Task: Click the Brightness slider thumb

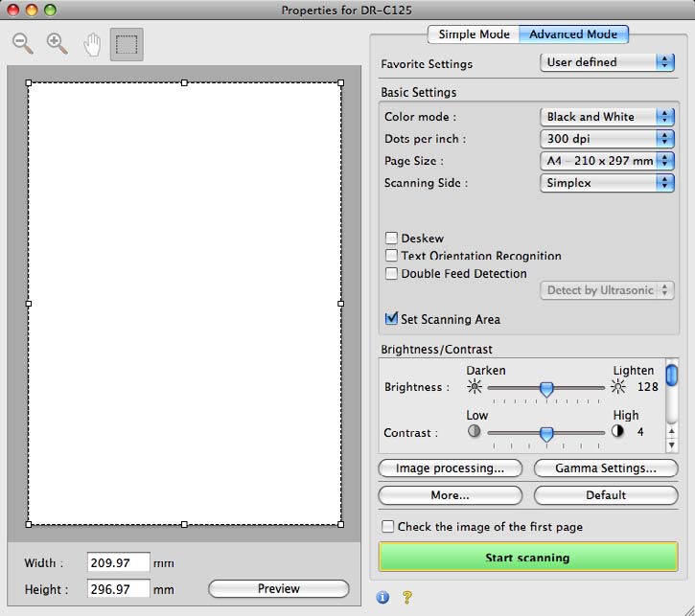Action: pyautogui.click(x=546, y=389)
